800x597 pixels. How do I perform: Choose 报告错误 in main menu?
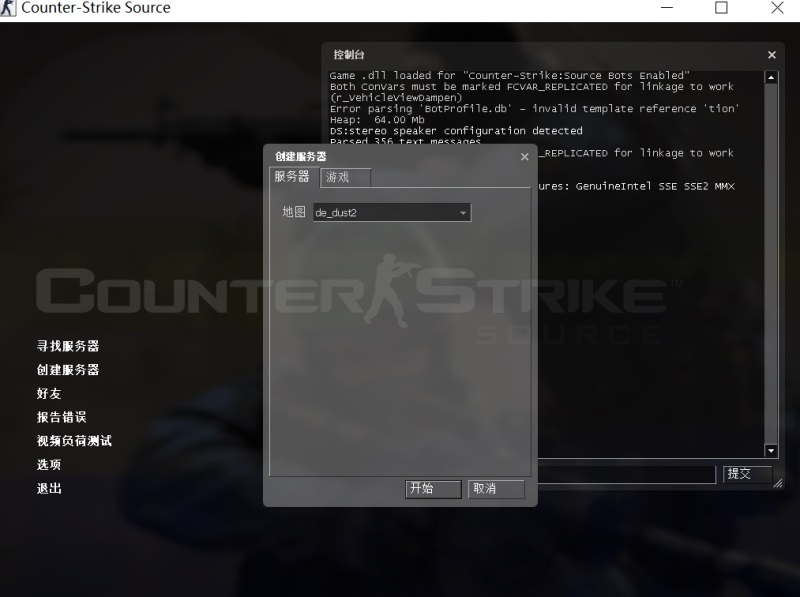click(62, 417)
